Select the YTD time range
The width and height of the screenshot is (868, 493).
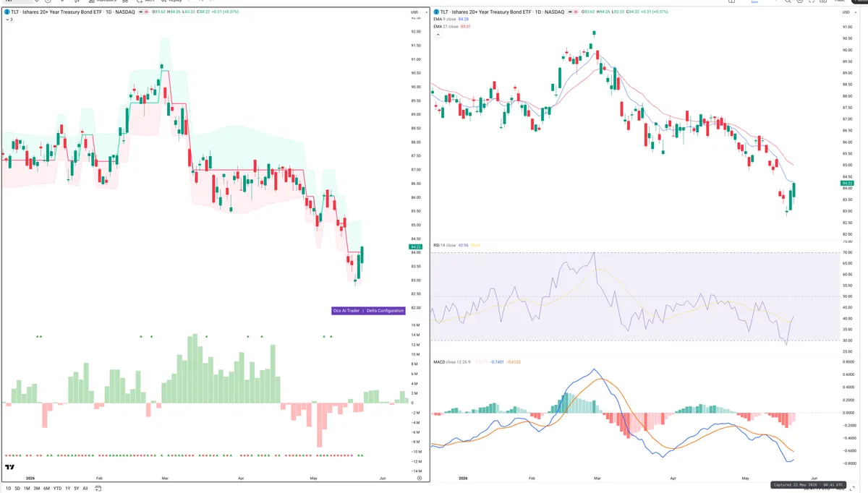tap(57, 489)
